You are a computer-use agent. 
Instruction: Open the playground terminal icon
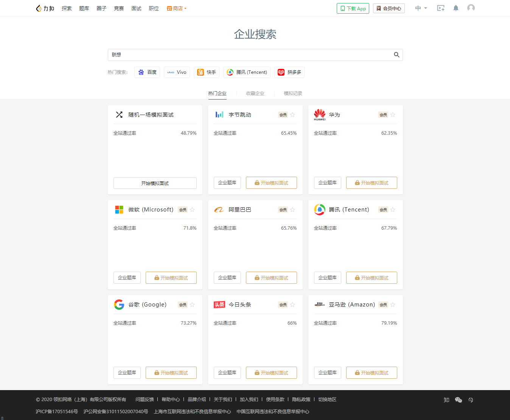click(x=441, y=8)
